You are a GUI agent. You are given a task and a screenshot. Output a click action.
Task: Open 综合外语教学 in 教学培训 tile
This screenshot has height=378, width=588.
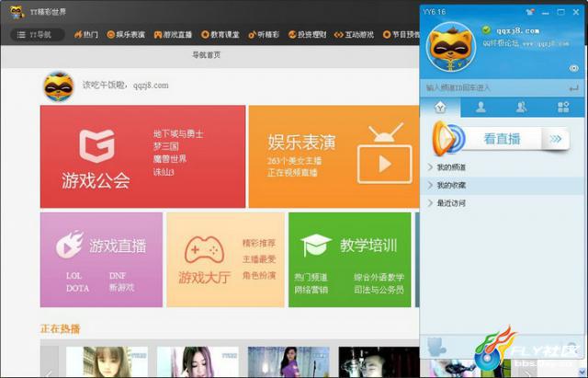point(379,278)
